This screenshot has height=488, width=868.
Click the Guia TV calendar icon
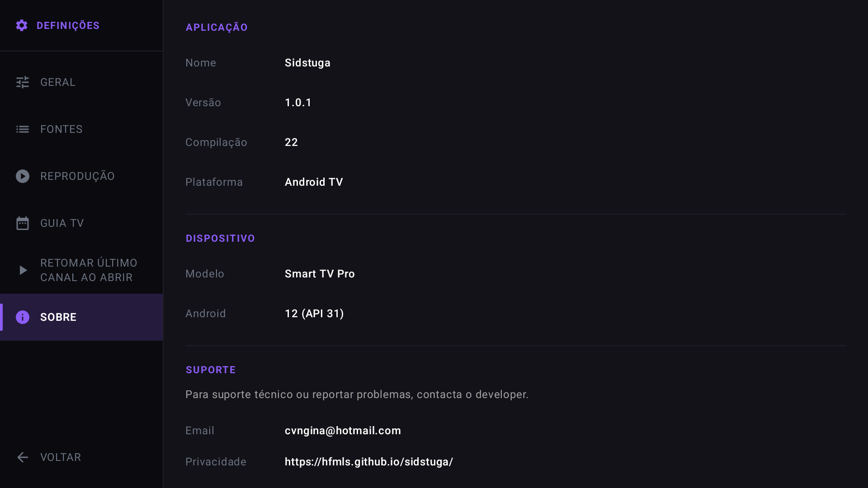coord(23,223)
